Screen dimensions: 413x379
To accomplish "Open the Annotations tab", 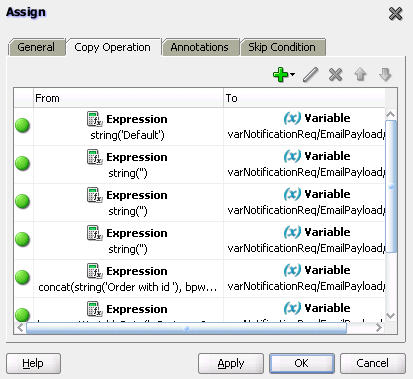I will 200,47.
